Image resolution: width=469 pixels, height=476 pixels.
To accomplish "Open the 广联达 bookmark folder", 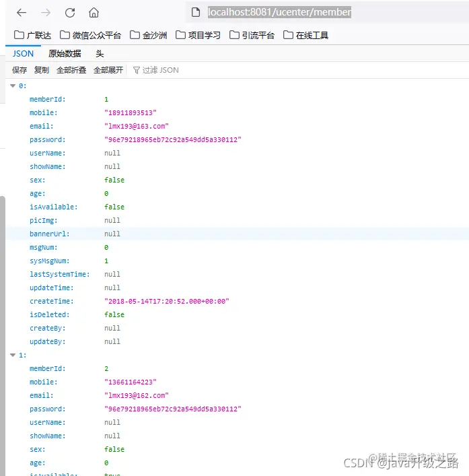I will tap(32, 35).
